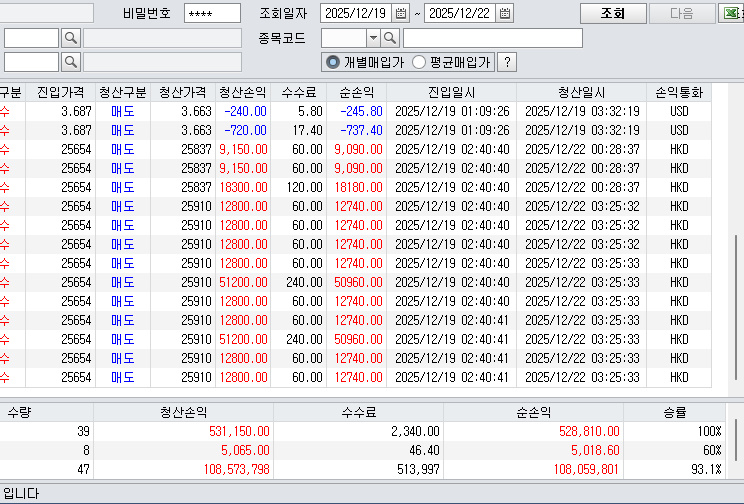Click the 수수료 column header in table
This screenshot has height=504, width=744.
click(298, 92)
